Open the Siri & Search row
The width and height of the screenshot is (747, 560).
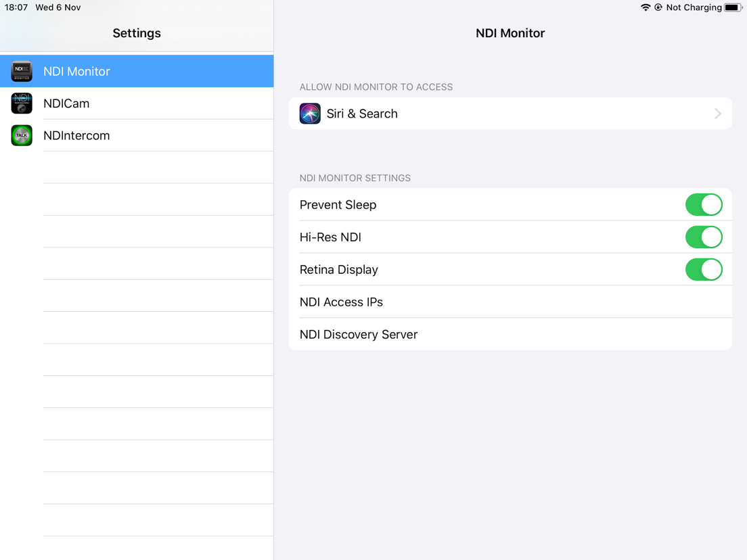coord(510,114)
